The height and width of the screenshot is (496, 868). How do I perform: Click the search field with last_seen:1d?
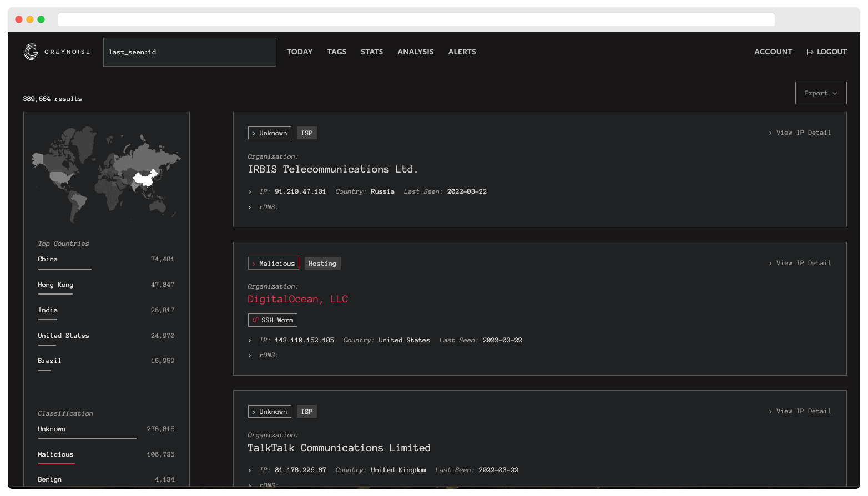coord(190,52)
